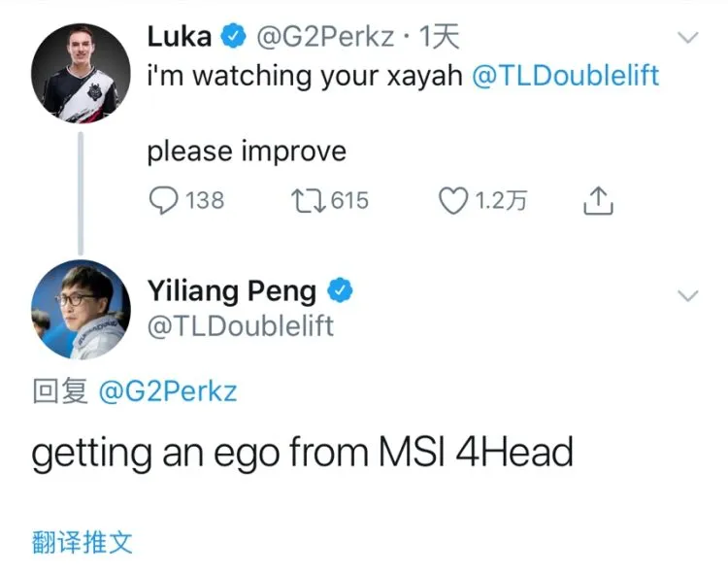Open the Yiliang Peng display name

point(232,291)
